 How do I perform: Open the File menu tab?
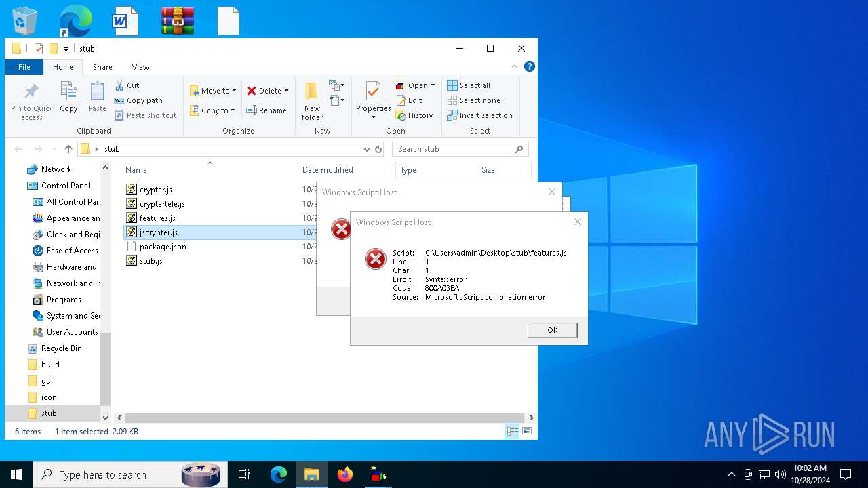24,67
